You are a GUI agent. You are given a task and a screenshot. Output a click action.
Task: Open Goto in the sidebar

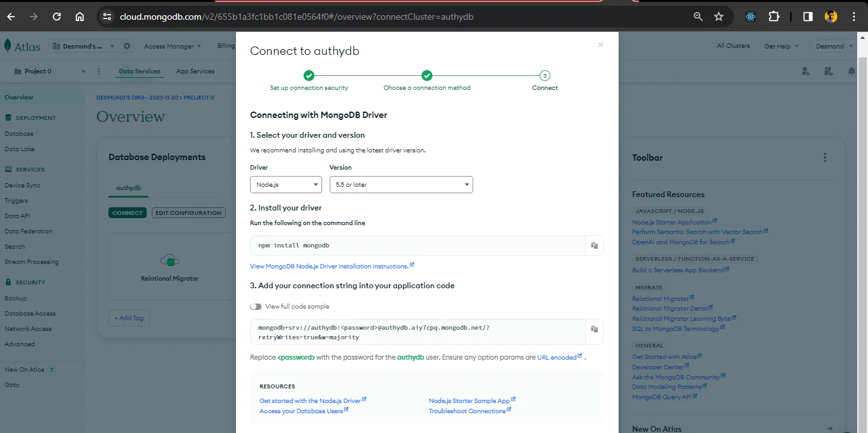12,385
